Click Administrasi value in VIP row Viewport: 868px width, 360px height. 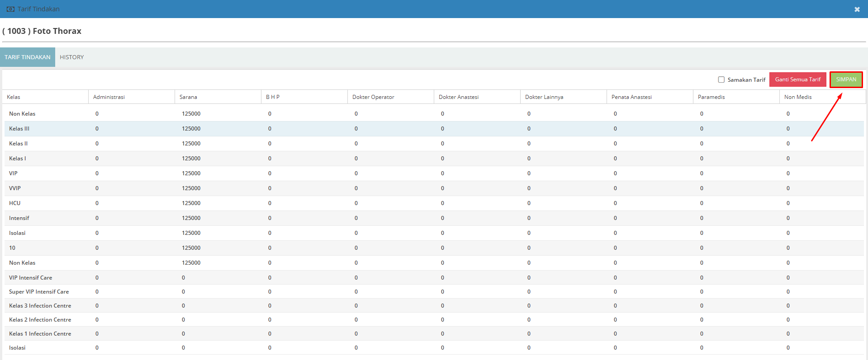click(x=97, y=173)
